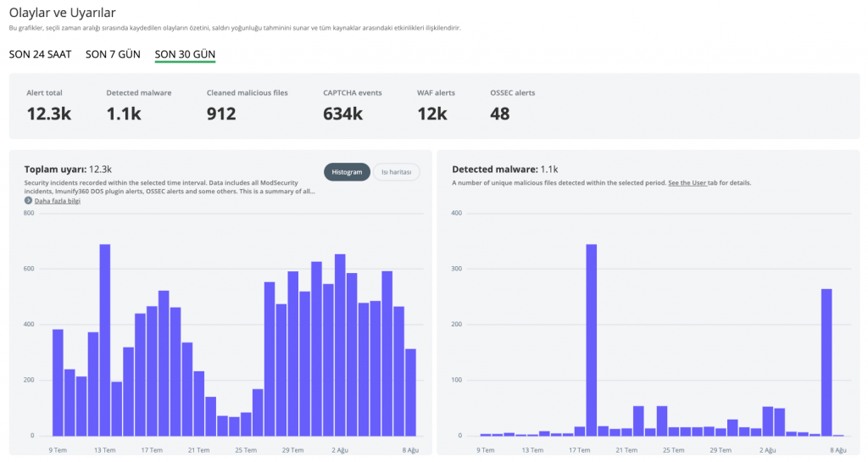Image resolution: width=868 pixels, height=462 pixels.
Task: Click the 25 Tem label on malware chart
Action: pyautogui.click(x=674, y=450)
